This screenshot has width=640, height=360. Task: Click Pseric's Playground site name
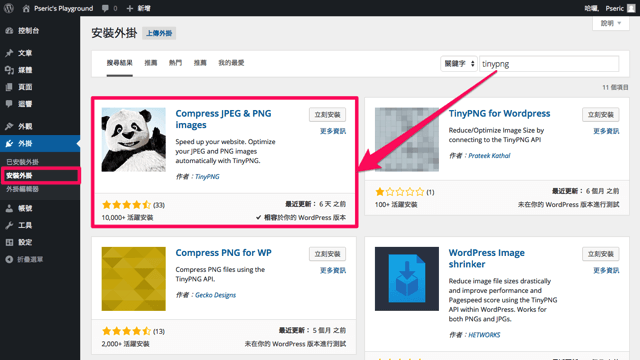[x=63, y=8]
